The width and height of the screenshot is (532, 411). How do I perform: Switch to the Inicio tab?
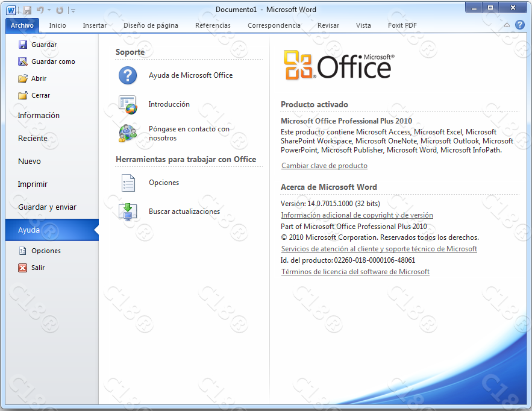pyautogui.click(x=57, y=25)
